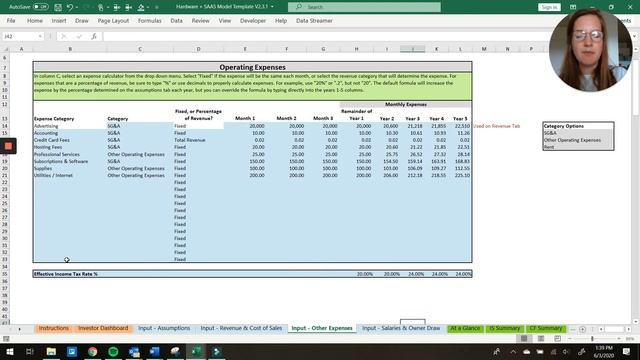Switch to CF Summary sheet tab
This screenshot has height=360, width=640.
(546, 329)
